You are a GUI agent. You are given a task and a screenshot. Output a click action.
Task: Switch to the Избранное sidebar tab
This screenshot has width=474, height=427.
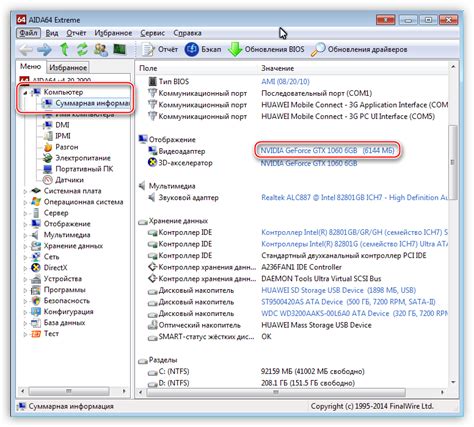[68, 68]
